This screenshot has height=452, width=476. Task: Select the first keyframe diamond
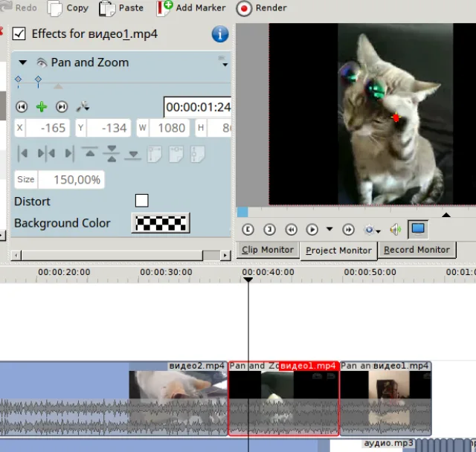(18, 80)
